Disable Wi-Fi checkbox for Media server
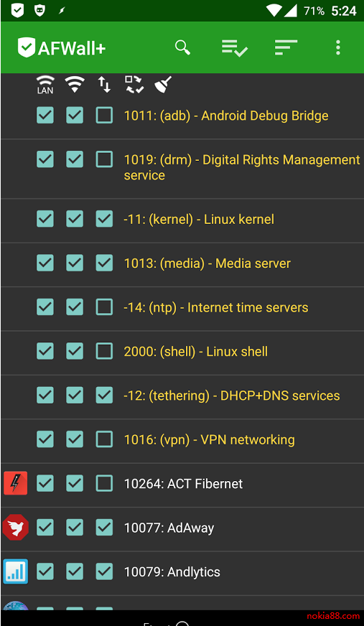 [x=75, y=263]
